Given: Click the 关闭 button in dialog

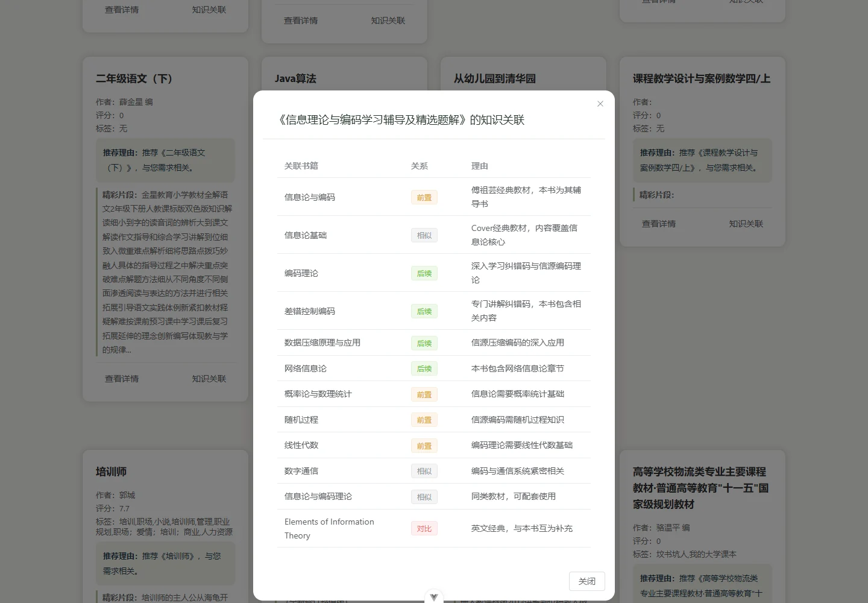Looking at the screenshot, I should click(587, 581).
